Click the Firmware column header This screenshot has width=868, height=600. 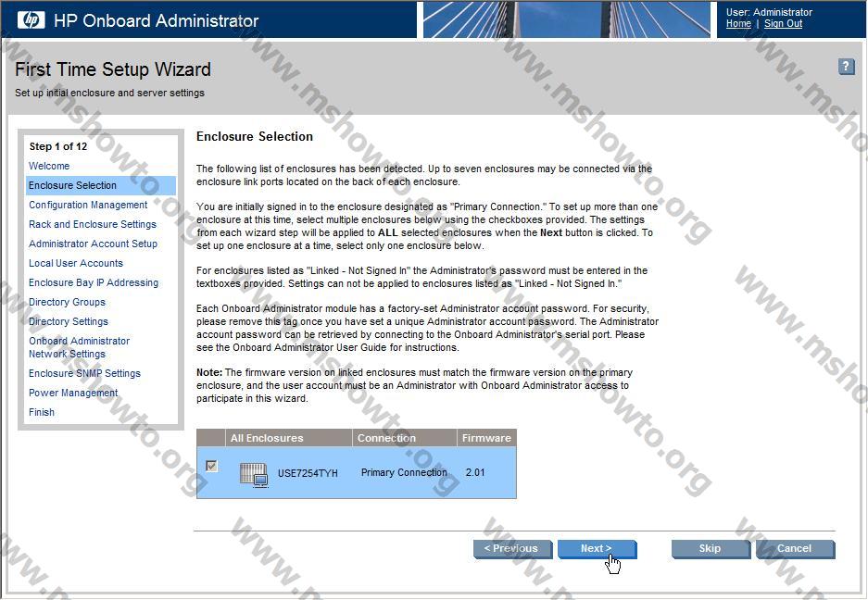click(486, 438)
